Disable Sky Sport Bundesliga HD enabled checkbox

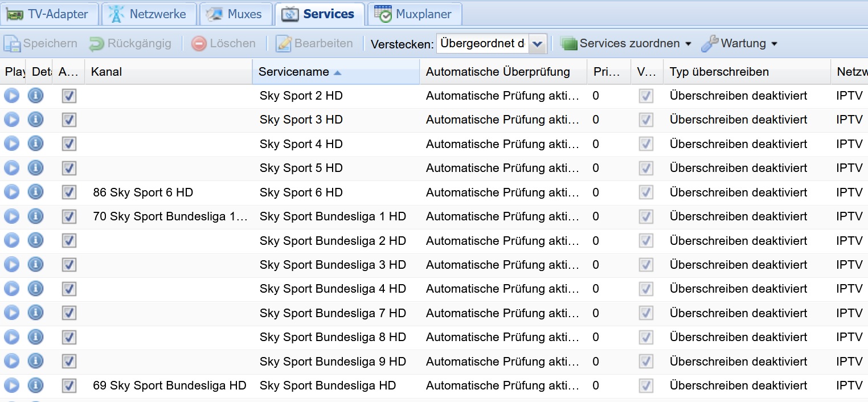click(x=69, y=385)
